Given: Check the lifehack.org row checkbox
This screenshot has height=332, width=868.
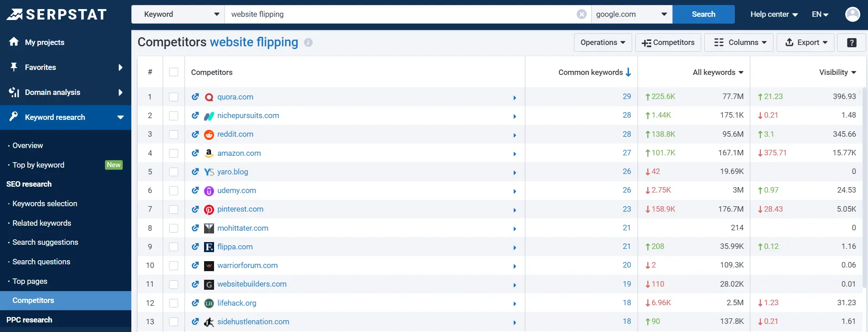Looking at the screenshot, I should [x=174, y=303].
